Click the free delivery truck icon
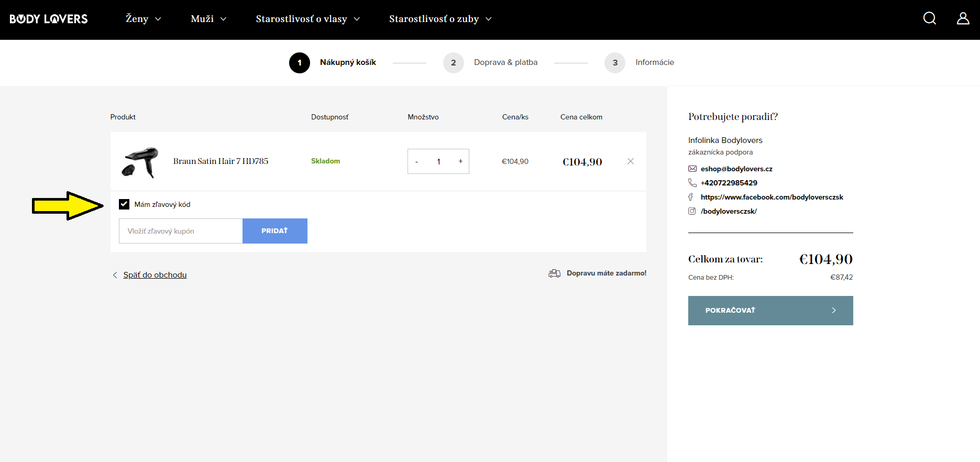The image size is (980, 462). tap(554, 273)
